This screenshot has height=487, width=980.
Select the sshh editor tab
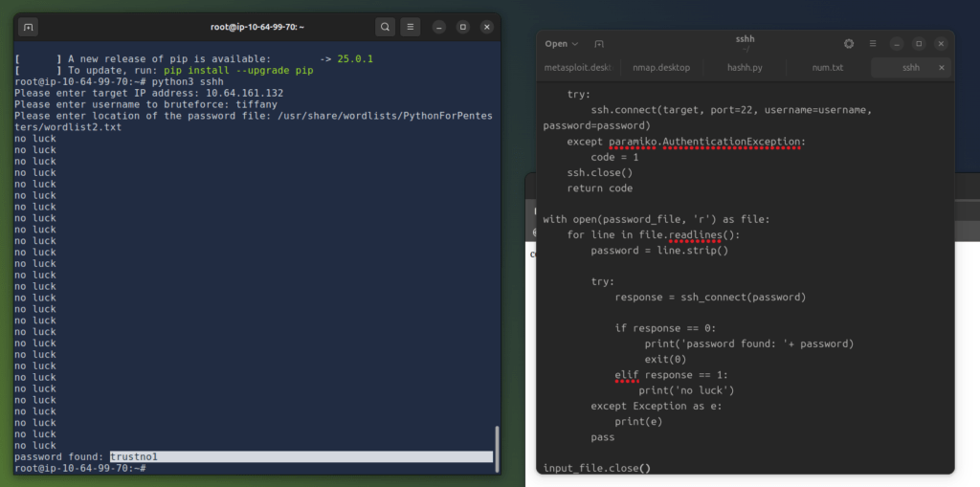tap(911, 68)
